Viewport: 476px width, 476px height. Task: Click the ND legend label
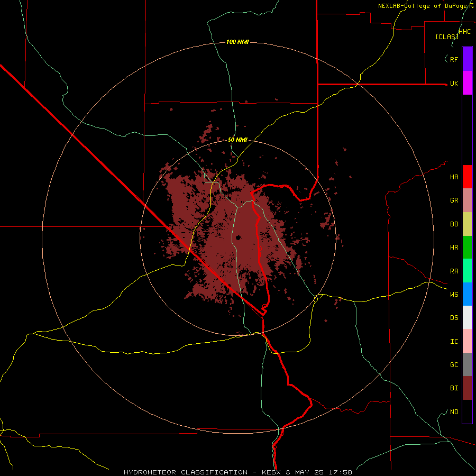coord(454,412)
